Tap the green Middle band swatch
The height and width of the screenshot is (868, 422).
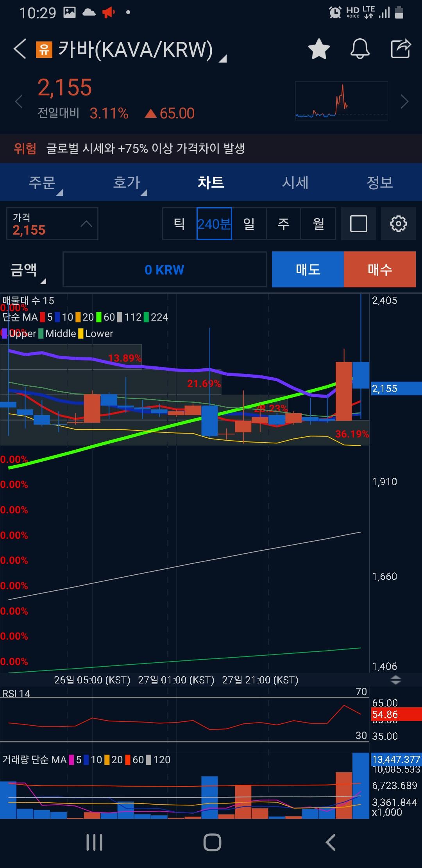coord(41,334)
